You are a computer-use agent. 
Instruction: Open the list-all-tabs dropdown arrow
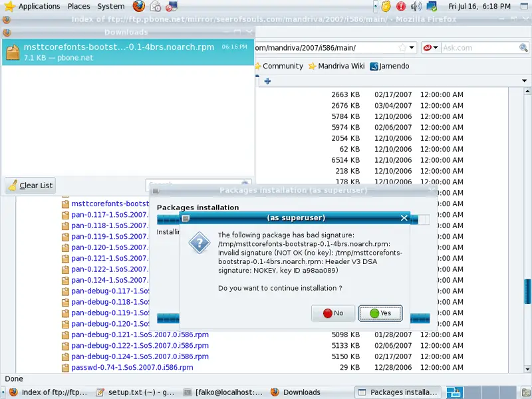(524, 80)
